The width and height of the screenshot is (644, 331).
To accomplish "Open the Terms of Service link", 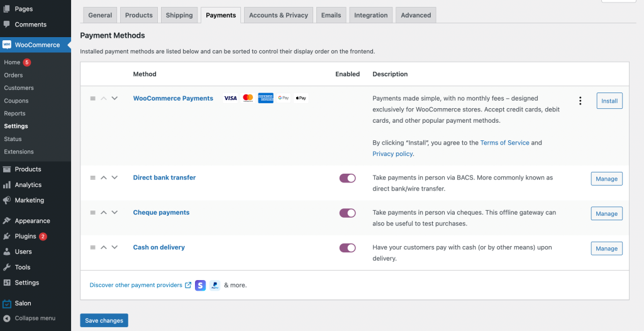I will coord(505,143).
